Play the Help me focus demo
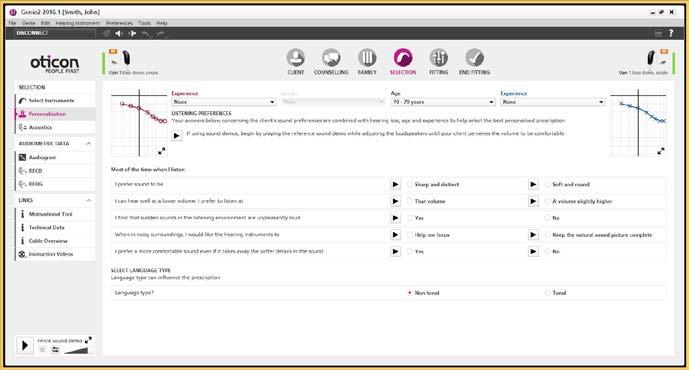Viewport: 689px width, 370px height. point(395,235)
